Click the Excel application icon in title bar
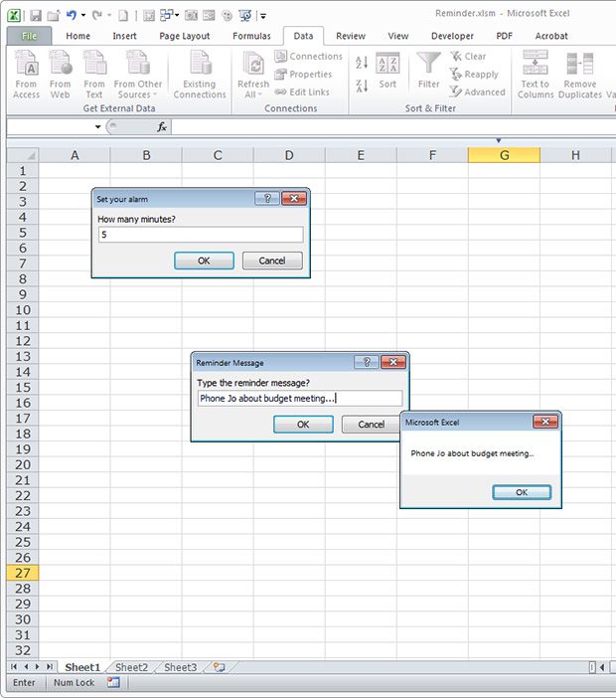Image resolution: width=616 pixels, height=698 pixels. click(x=14, y=16)
